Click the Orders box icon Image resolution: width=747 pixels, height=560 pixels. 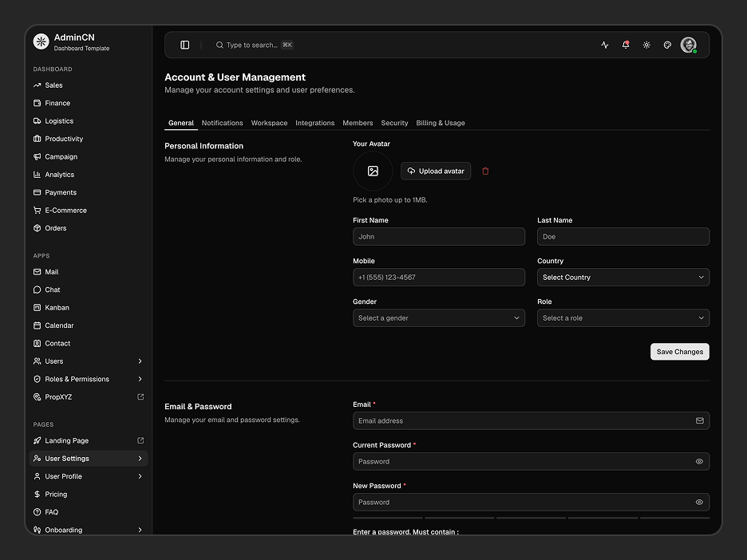pos(38,228)
